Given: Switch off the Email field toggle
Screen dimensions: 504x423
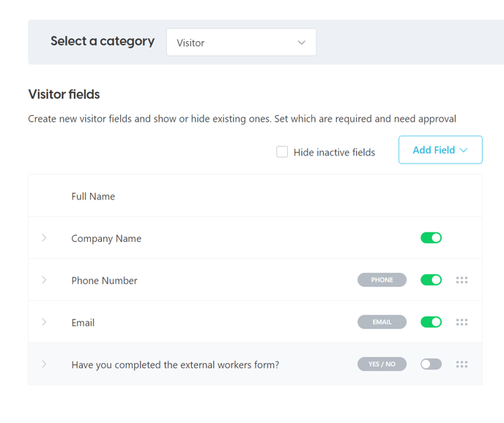Looking at the screenshot, I should (431, 322).
